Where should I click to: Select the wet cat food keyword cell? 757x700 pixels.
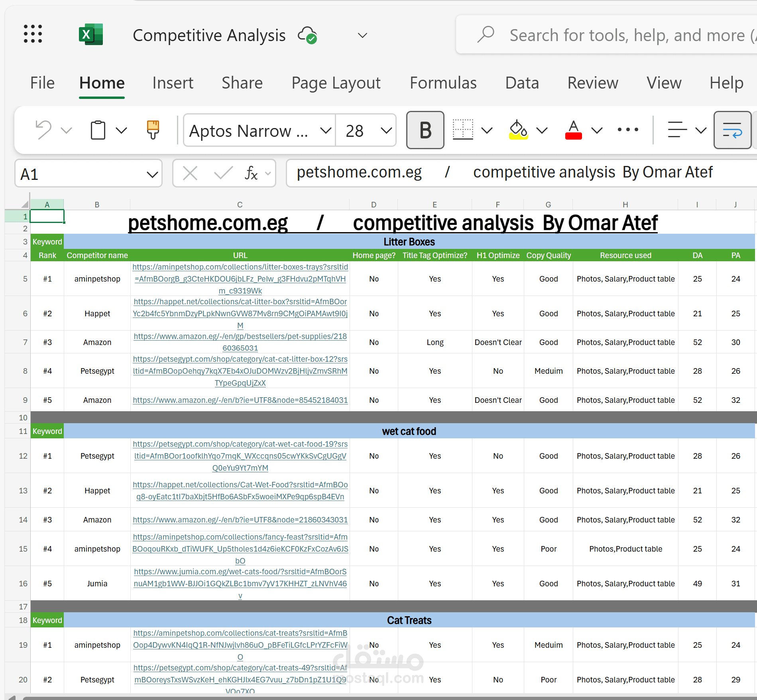[x=409, y=431]
